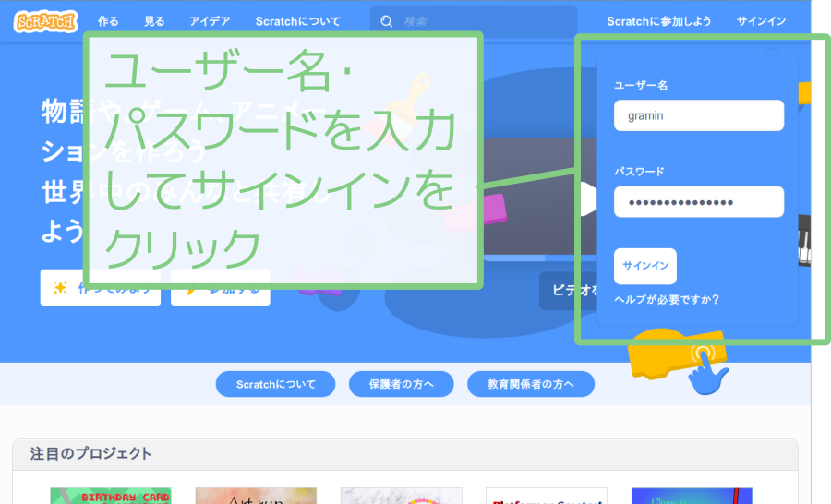This screenshot has height=504, width=831.
Task: Open the Art run project thumbnail
Action: point(256,496)
